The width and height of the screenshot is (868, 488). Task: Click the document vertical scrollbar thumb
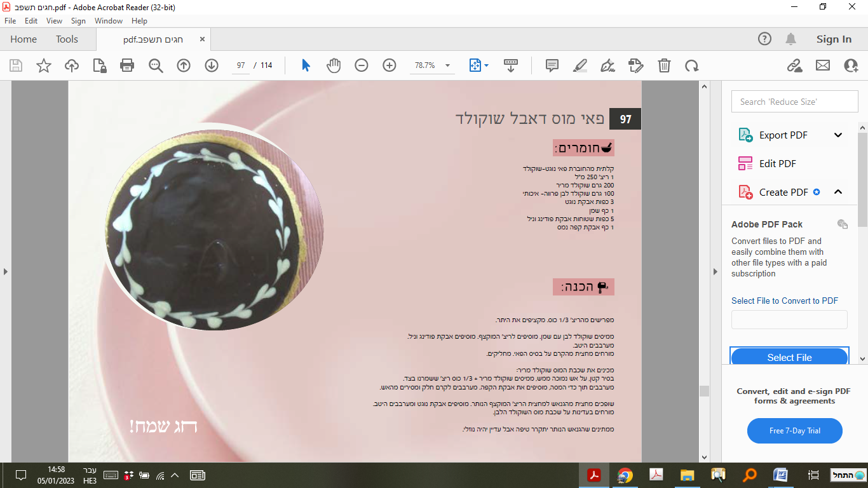coord(704,390)
